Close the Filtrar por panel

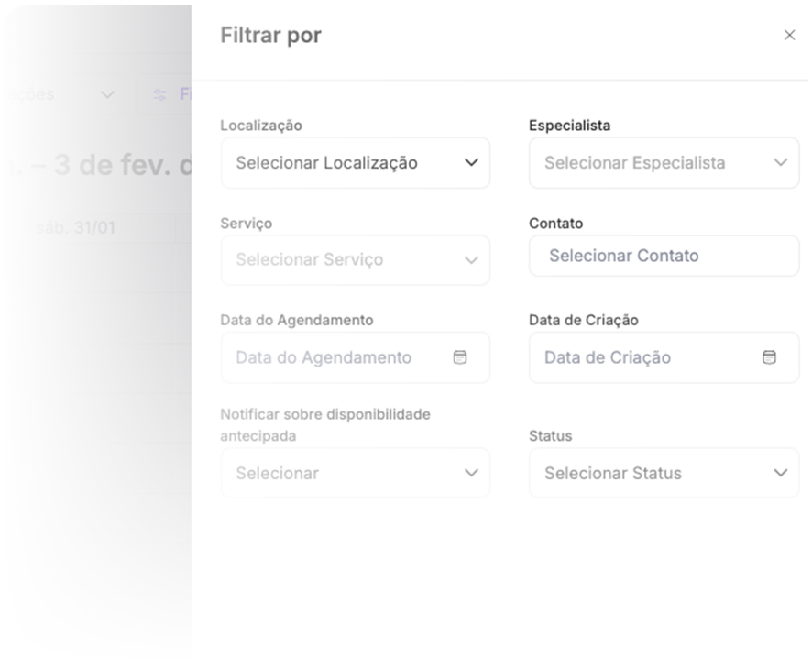pos(789,37)
